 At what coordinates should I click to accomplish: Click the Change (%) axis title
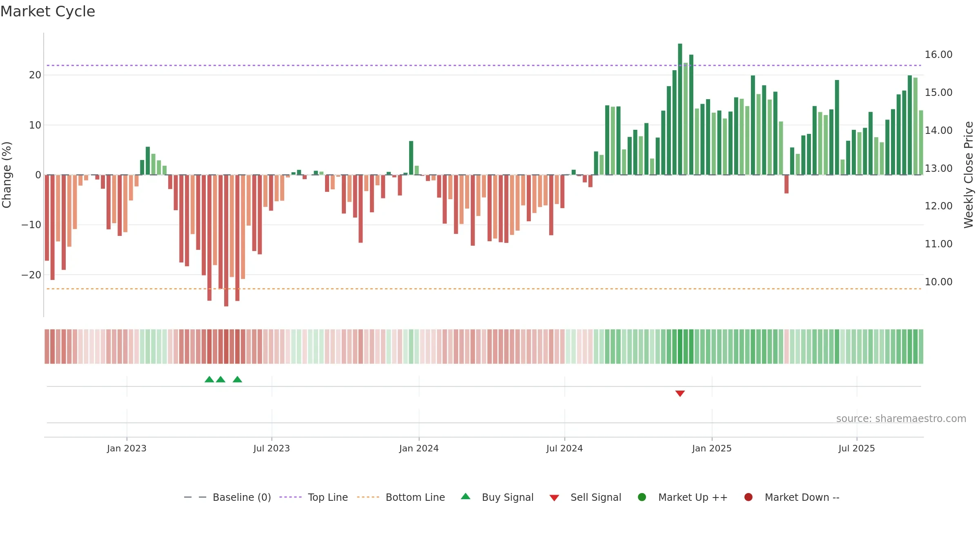7,175
